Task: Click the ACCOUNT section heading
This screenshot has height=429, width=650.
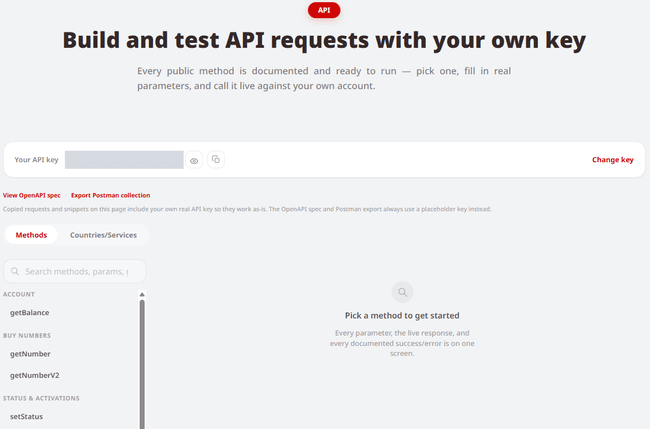Action: coord(19,294)
